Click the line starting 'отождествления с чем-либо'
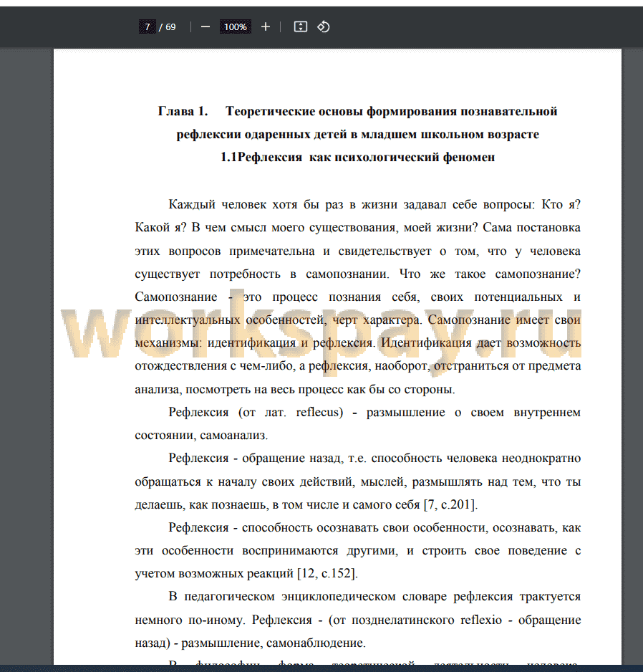 [x=358, y=366]
